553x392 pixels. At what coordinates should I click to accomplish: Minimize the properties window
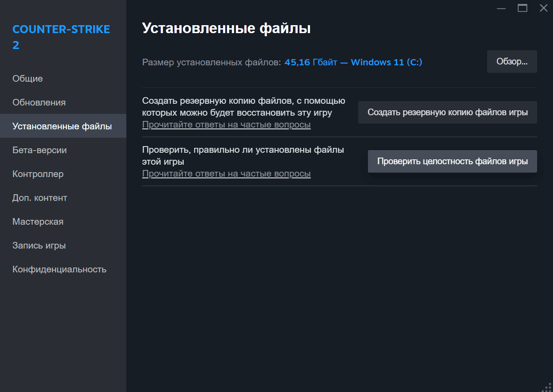pyautogui.click(x=501, y=8)
